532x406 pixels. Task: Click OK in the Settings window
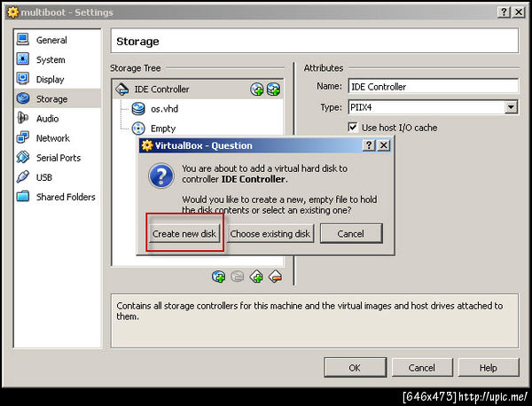coord(355,368)
